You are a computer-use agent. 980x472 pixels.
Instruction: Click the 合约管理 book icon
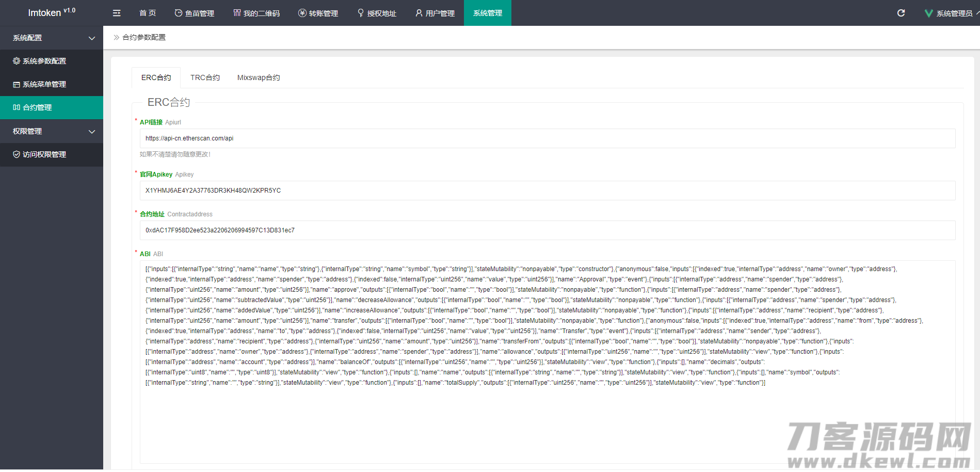pyautogui.click(x=17, y=107)
